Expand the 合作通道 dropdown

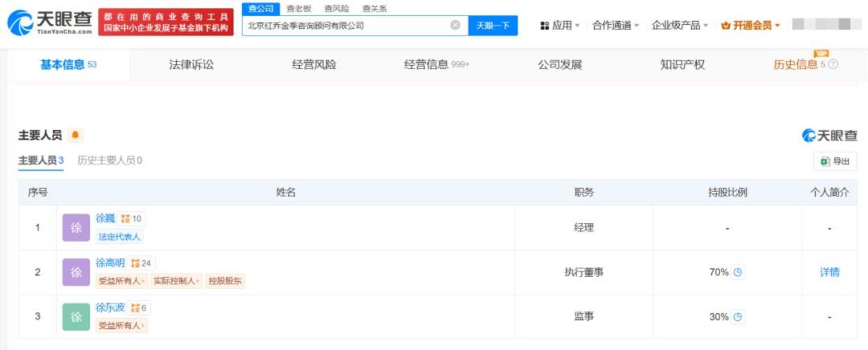pyautogui.click(x=615, y=25)
